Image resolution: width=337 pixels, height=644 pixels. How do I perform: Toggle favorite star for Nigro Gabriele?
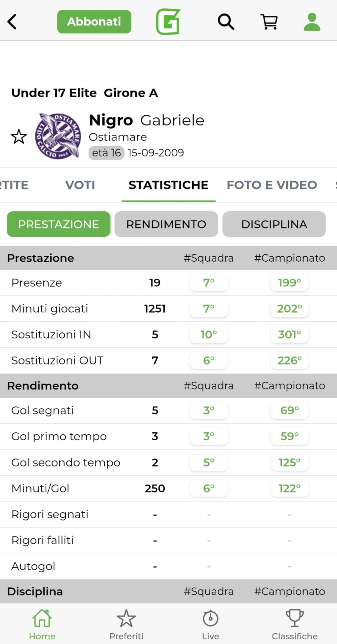[x=19, y=137]
